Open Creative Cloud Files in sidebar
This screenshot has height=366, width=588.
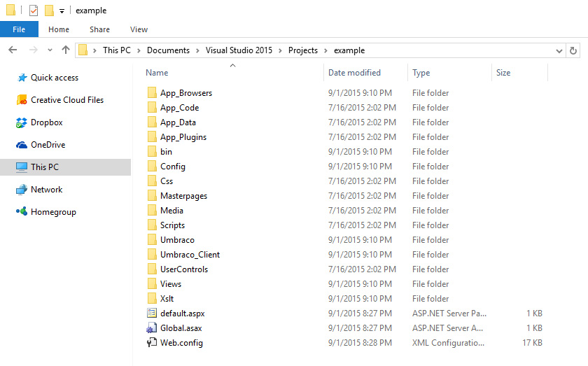(x=66, y=100)
